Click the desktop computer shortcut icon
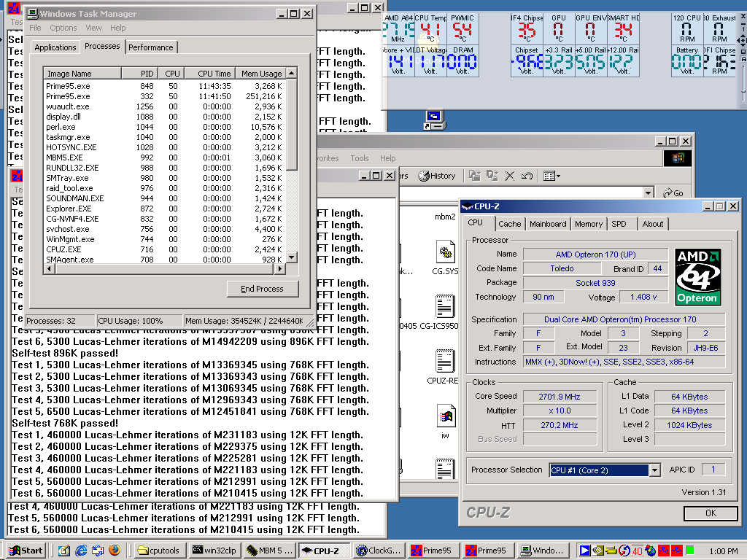The height and width of the screenshot is (560, 747). [x=433, y=120]
